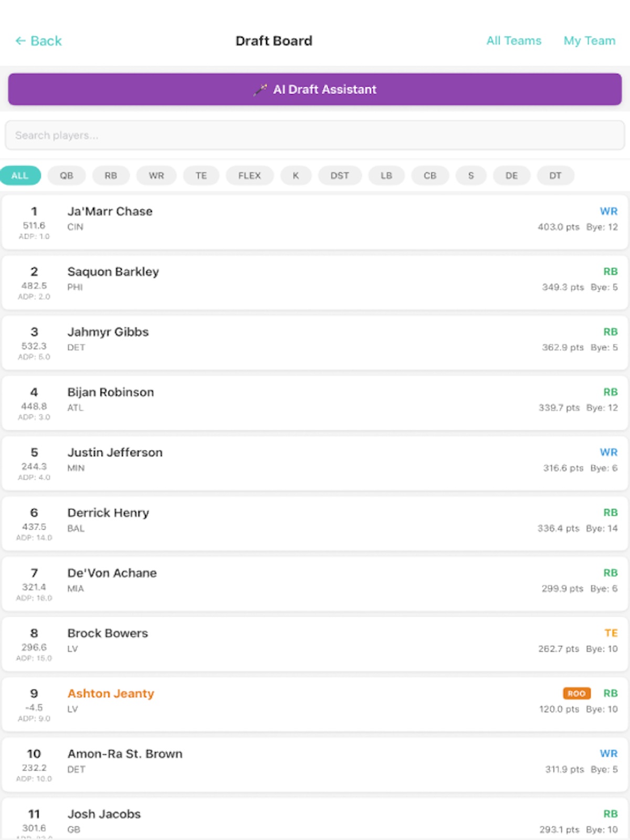Filter players by K
The image size is (630, 840).
tap(296, 175)
